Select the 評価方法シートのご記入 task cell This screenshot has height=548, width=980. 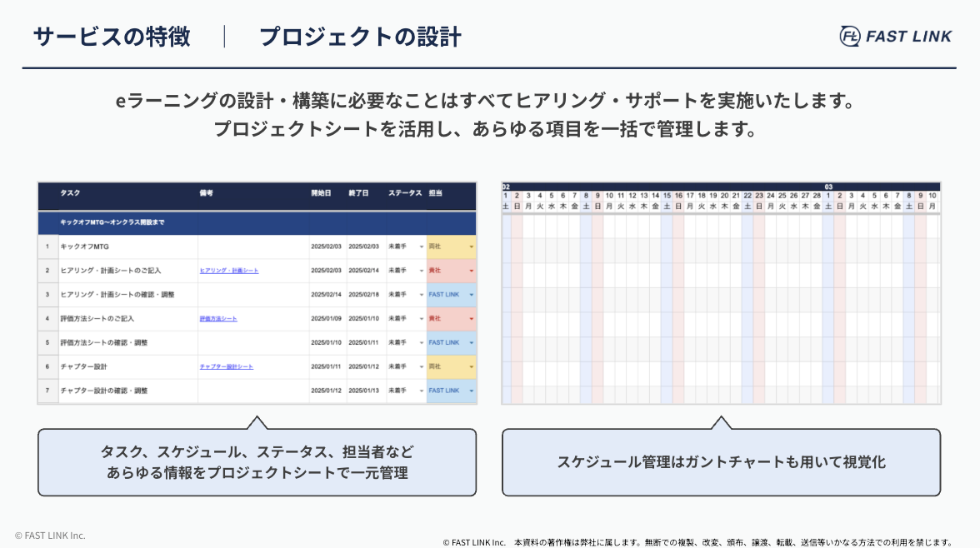click(x=128, y=319)
